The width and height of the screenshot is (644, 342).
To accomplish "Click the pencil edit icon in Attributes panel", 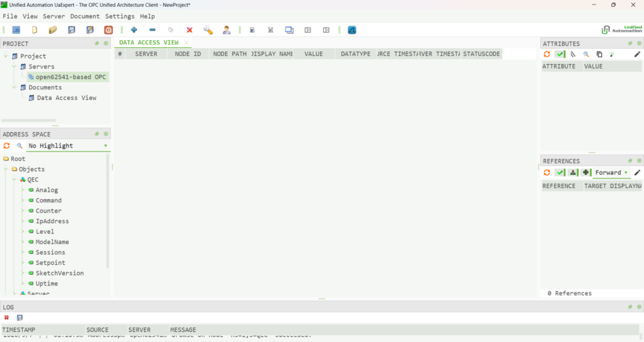I will (637, 54).
